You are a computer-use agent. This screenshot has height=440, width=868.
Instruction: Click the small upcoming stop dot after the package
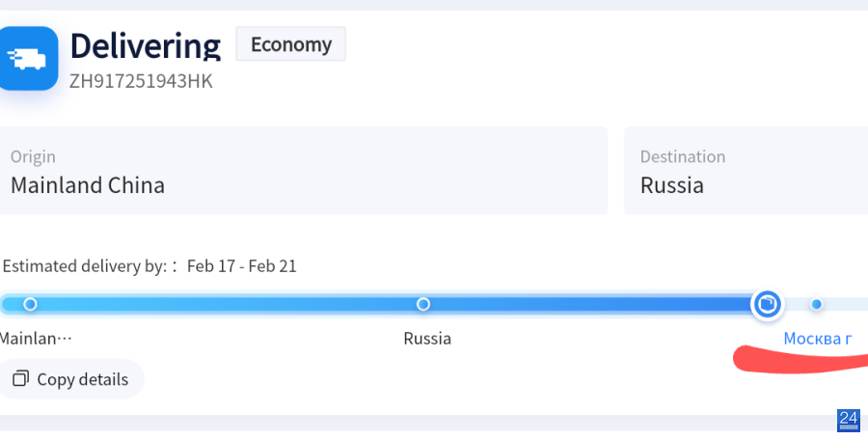[816, 304]
